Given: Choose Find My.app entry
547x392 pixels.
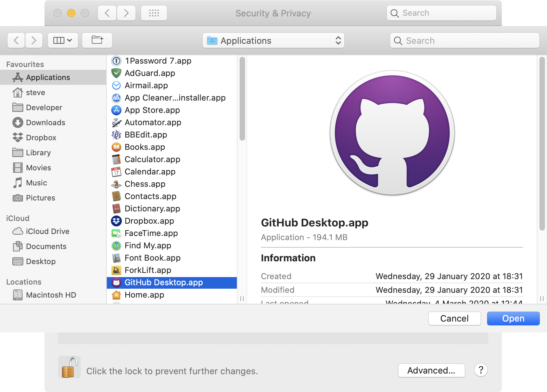Looking at the screenshot, I should coord(172,246).
